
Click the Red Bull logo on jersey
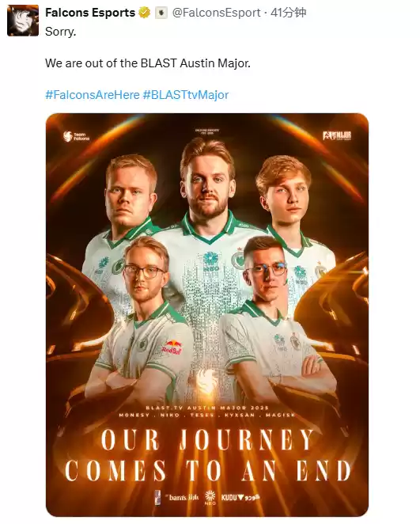[172, 347]
